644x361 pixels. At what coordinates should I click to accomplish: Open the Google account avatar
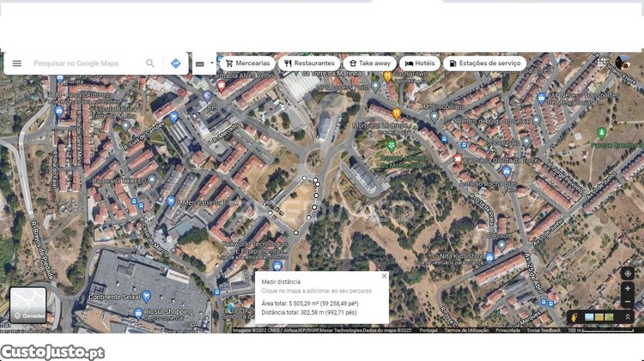pos(623,63)
